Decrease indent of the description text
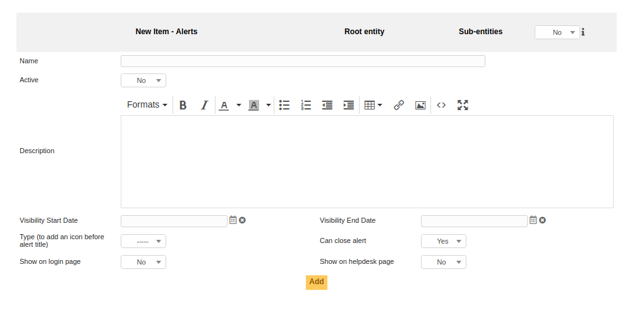This screenshot has height=312, width=644. 327,105
